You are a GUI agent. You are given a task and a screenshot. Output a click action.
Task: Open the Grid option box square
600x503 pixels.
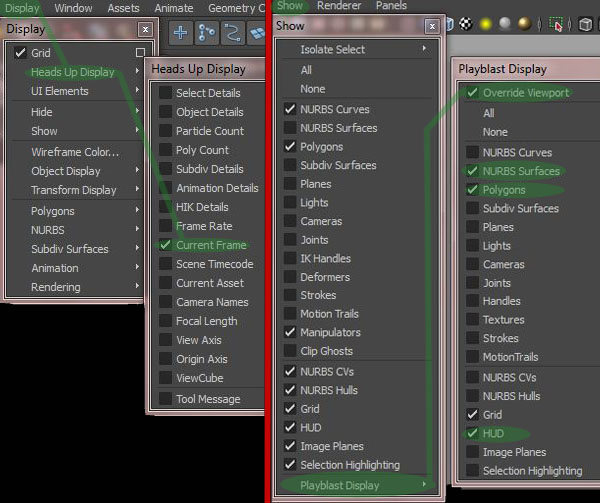(140, 53)
